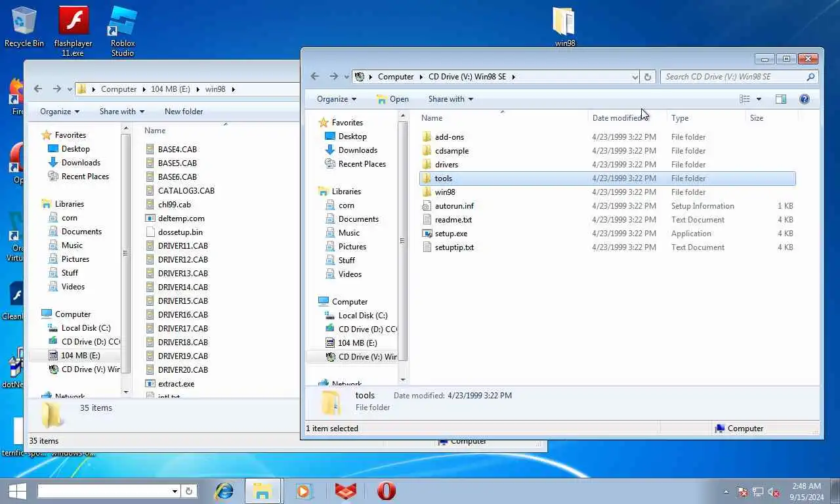Expand the taskbar address dropdown arrow

point(175,491)
